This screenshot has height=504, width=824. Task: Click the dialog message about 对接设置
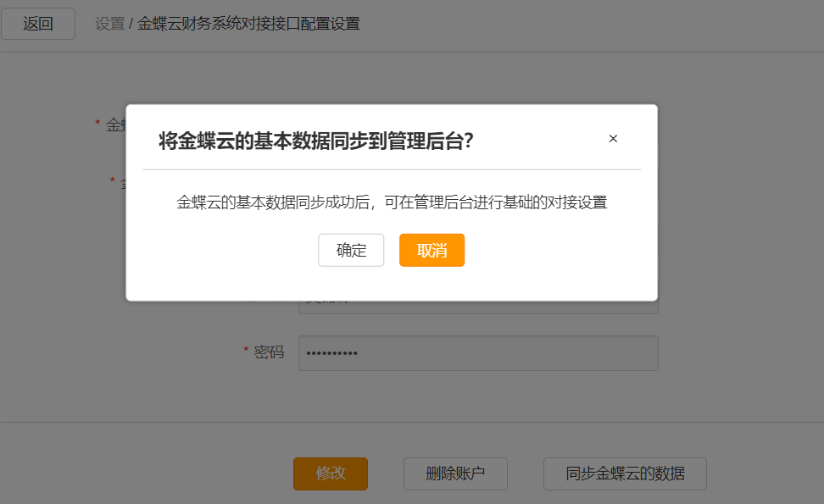(x=392, y=202)
